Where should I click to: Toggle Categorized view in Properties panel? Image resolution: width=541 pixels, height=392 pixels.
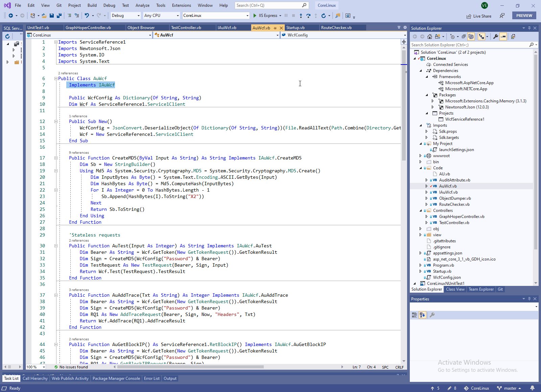415,315
